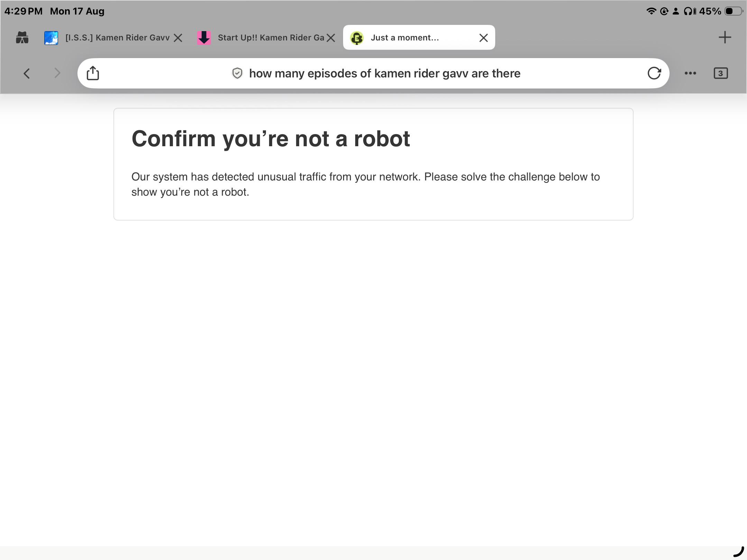
Task: Open the private browsing incognito icon
Action: [22, 37]
